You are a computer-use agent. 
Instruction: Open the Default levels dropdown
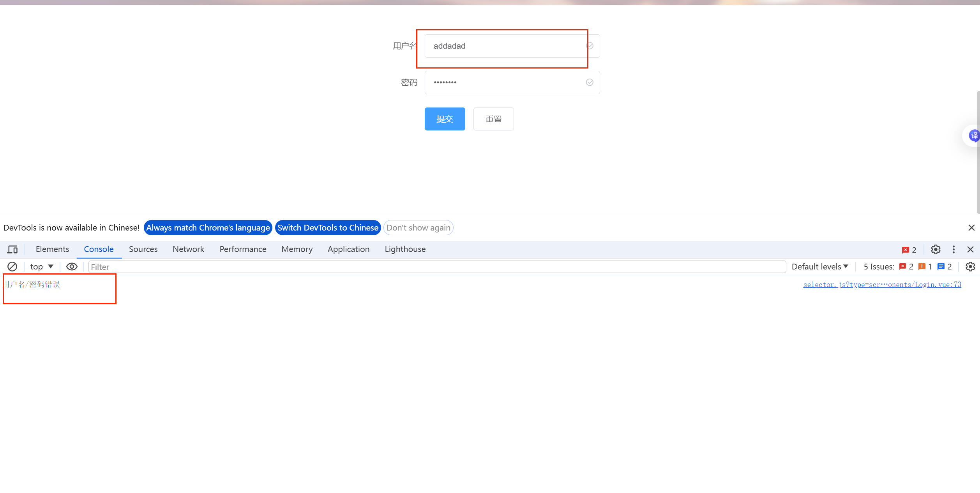820,267
